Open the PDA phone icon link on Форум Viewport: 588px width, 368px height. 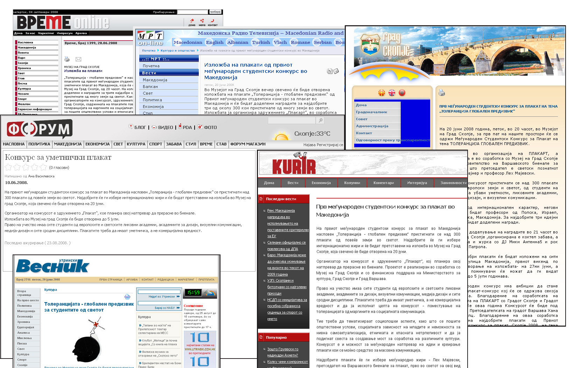point(185,127)
